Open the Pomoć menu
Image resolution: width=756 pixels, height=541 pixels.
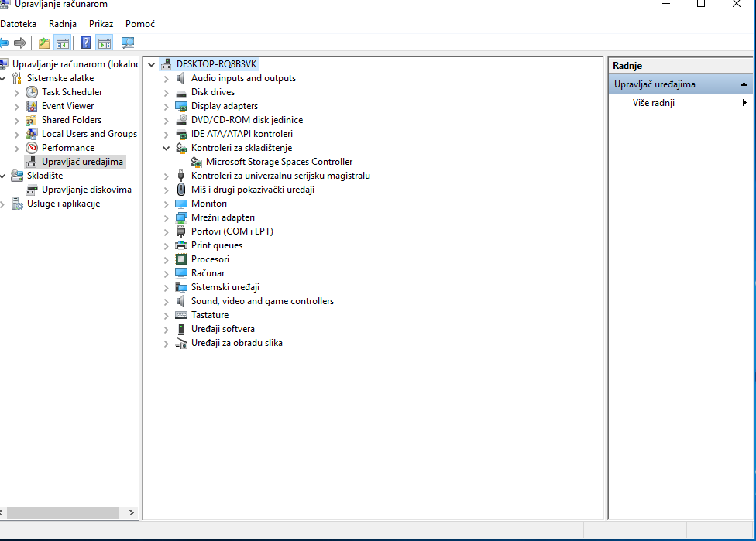(x=140, y=24)
